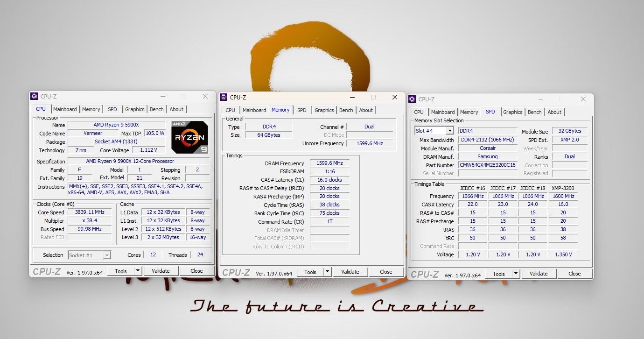The image size is (644, 339).
Task: Close the left CPU-Z window with X
Action: [x=205, y=96]
